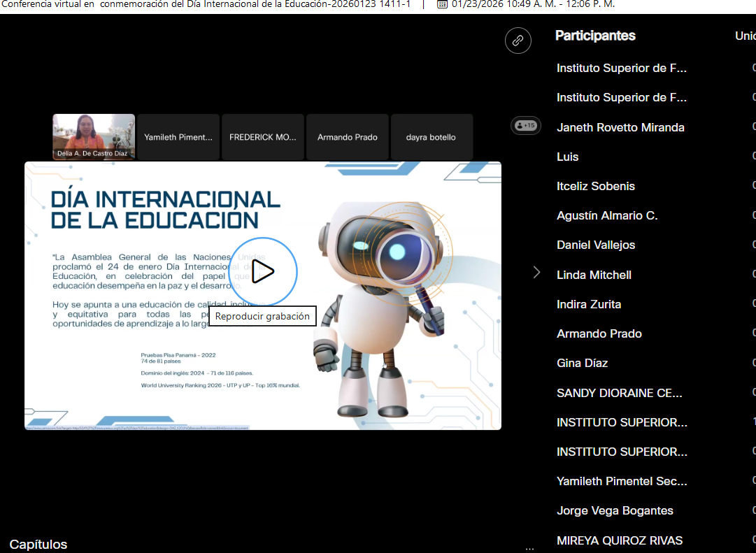The image size is (756, 553).
Task: Select Jorge Vega Bogantes from the list
Action: [615, 510]
